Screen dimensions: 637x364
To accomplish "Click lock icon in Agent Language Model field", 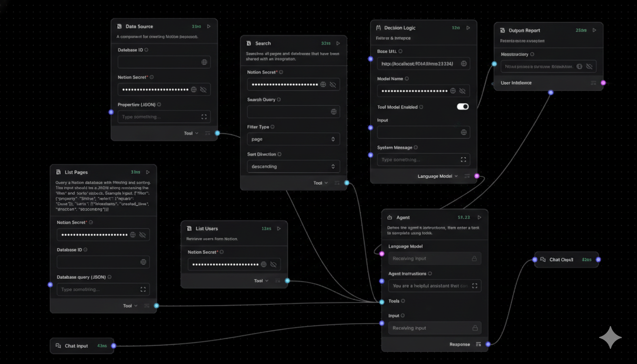I will (x=474, y=259).
